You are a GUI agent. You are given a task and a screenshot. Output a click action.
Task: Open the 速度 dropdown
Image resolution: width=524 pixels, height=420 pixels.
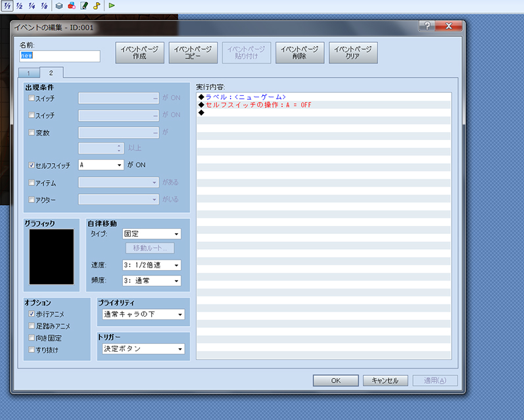pyautogui.click(x=152, y=265)
